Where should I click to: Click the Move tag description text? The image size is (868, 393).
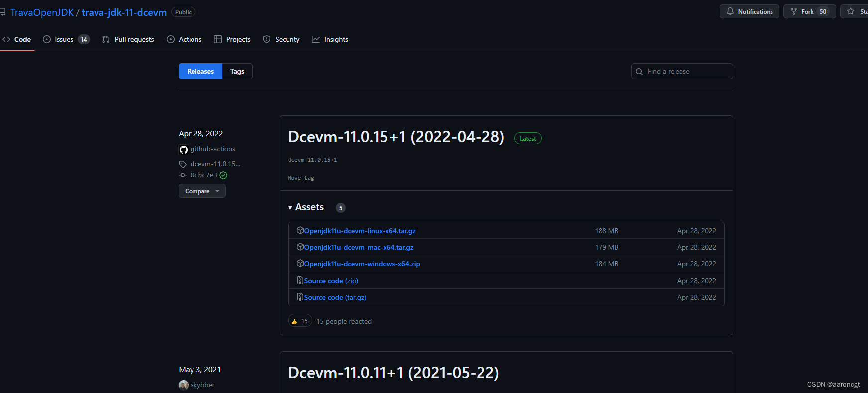(x=301, y=178)
